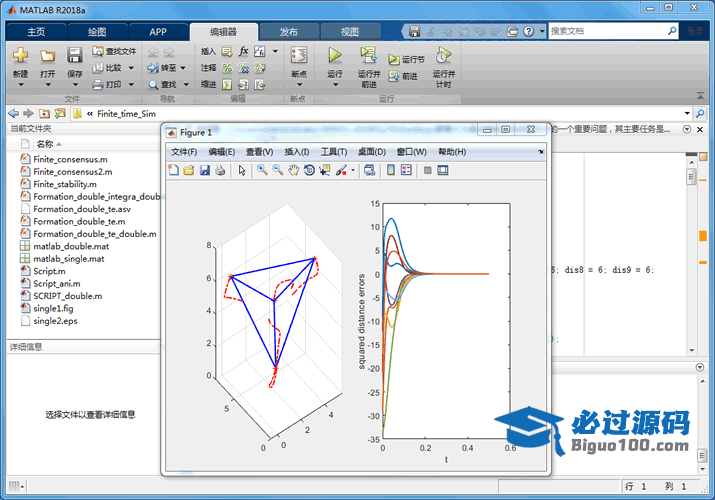
Task: Click the 前进 (Advance) icon
Action: 394,76
